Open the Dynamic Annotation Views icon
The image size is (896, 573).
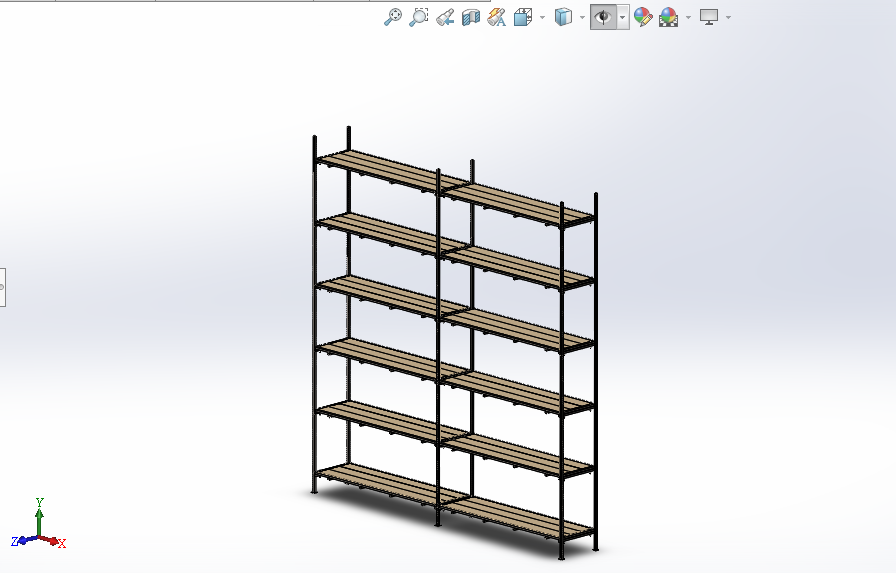pos(497,17)
